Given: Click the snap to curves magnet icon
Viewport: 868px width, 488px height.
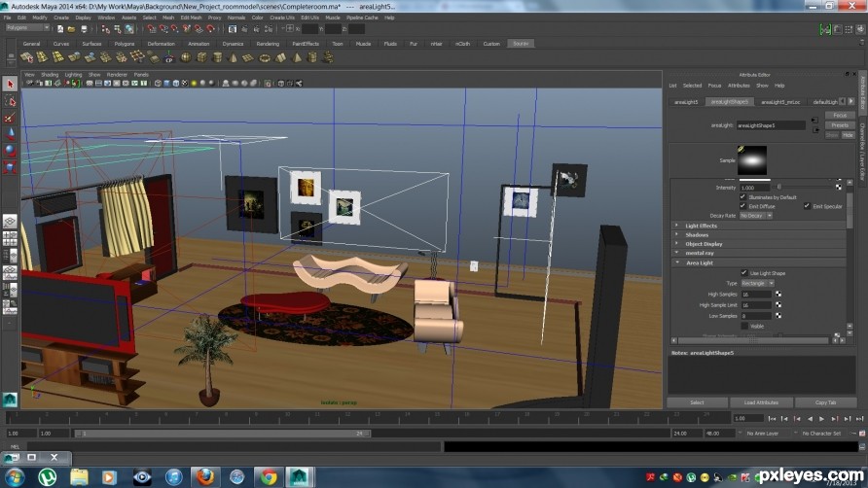Looking at the screenshot, I should [163, 29].
